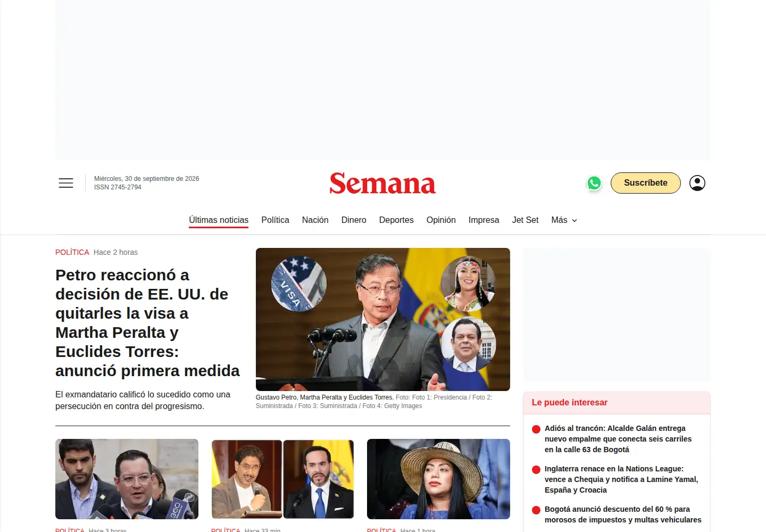Click the POLÍTICA tag above main headline
This screenshot has width=766, height=532.
pyautogui.click(x=72, y=252)
